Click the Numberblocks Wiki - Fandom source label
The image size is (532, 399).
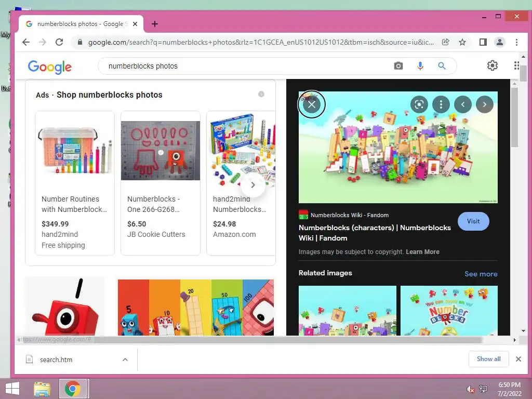350,215
